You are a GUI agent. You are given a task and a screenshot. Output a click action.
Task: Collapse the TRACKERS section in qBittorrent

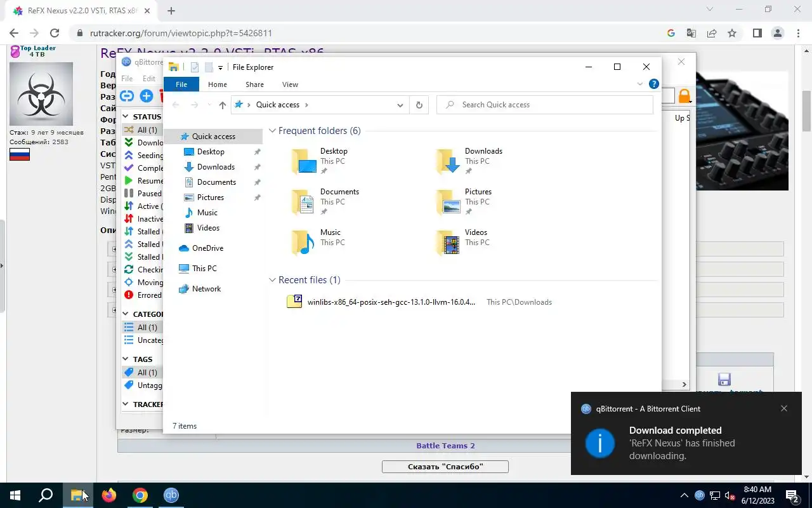[x=126, y=404]
